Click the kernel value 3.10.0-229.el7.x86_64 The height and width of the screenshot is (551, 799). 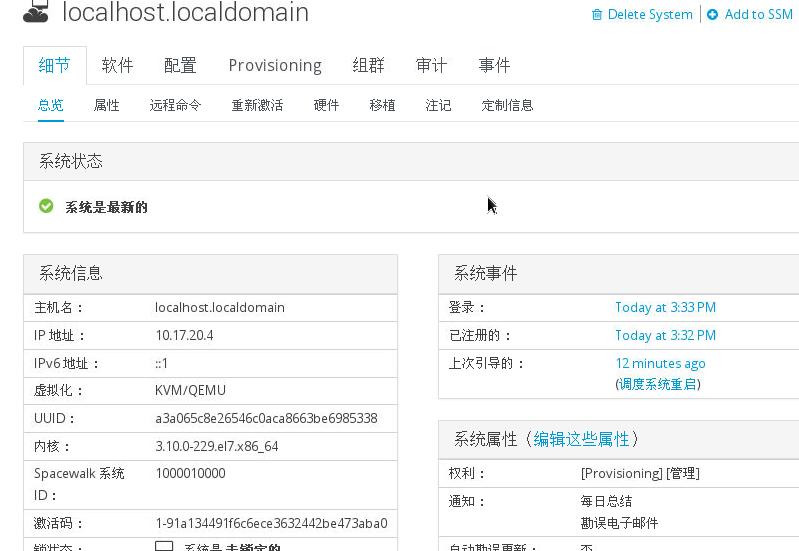[217, 447]
